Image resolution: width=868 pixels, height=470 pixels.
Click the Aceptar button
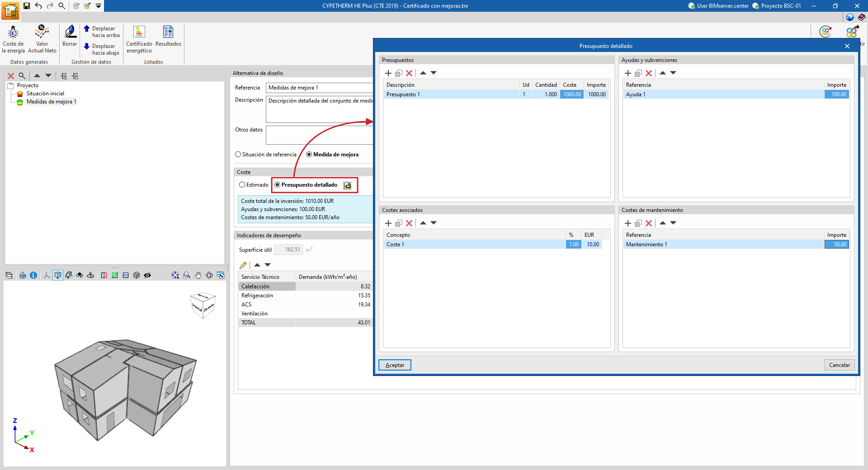395,365
